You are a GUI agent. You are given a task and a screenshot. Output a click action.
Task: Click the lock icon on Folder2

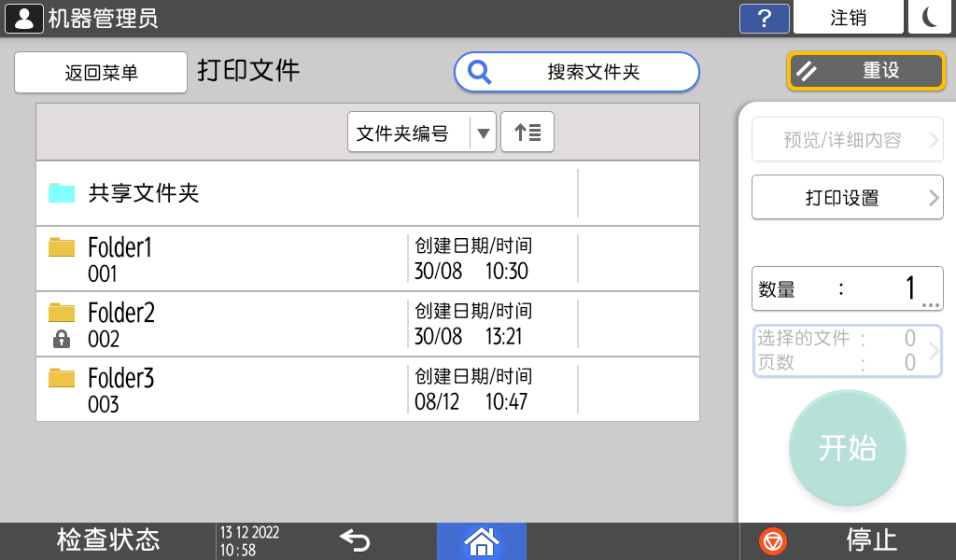click(62, 339)
